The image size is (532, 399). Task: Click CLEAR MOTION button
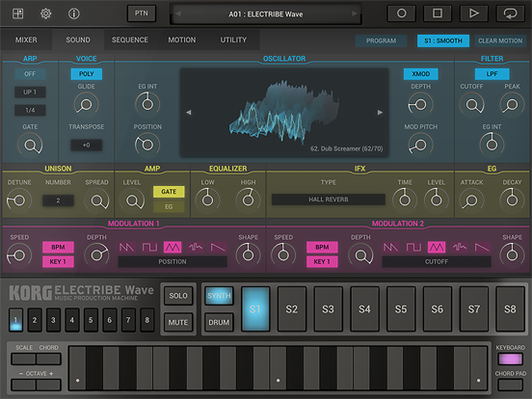(500, 40)
